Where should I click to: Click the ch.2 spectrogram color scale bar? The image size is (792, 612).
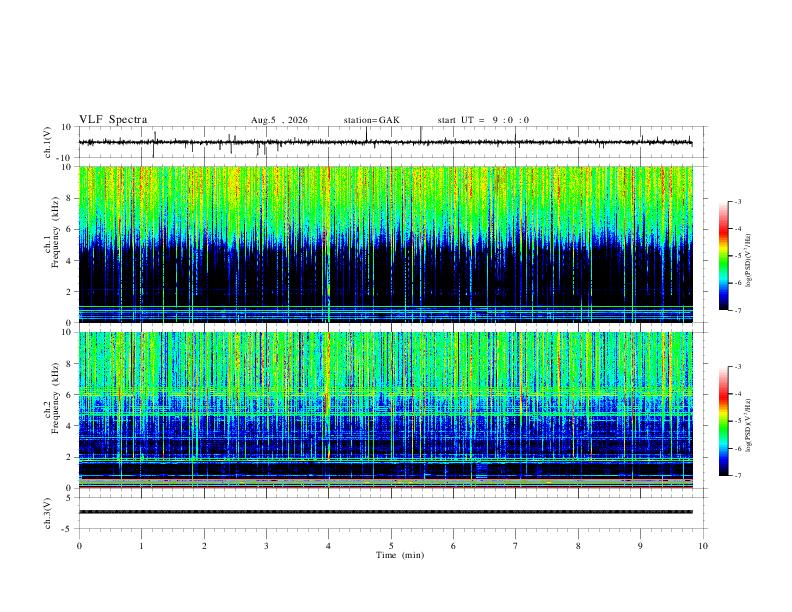pyautogui.click(x=723, y=421)
